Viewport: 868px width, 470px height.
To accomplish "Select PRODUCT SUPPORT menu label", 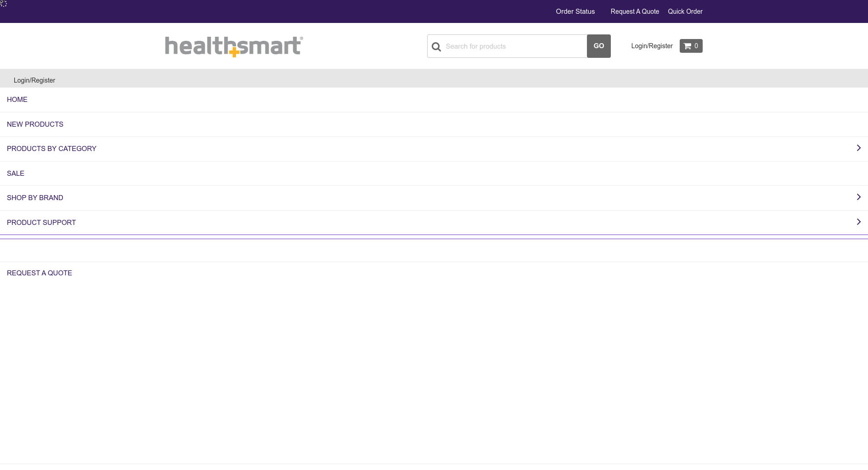I will point(41,223).
